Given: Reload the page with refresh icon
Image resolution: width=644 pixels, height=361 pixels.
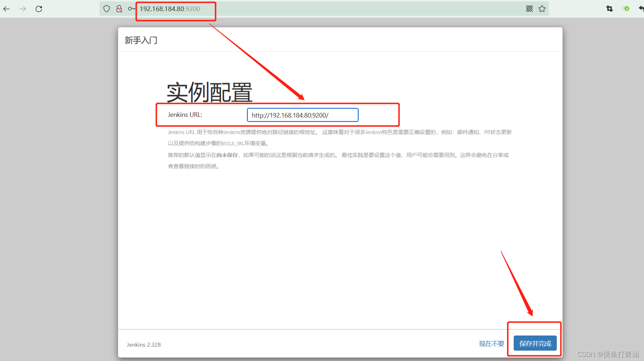Looking at the screenshot, I should tap(39, 9).
